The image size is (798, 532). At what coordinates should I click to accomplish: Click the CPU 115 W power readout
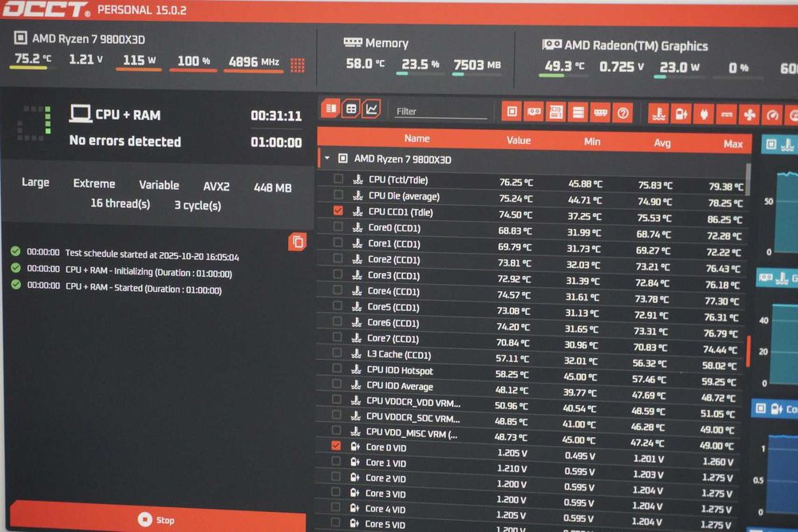click(139, 60)
